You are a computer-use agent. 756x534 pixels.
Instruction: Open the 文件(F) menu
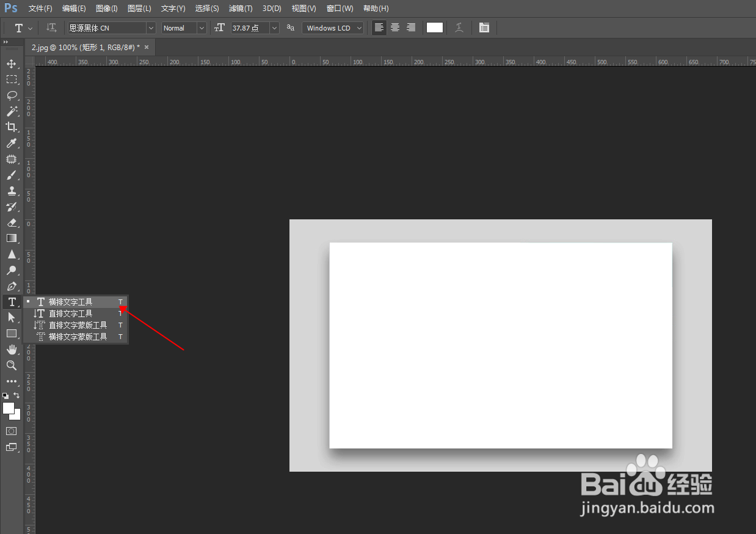(x=40, y=9)
